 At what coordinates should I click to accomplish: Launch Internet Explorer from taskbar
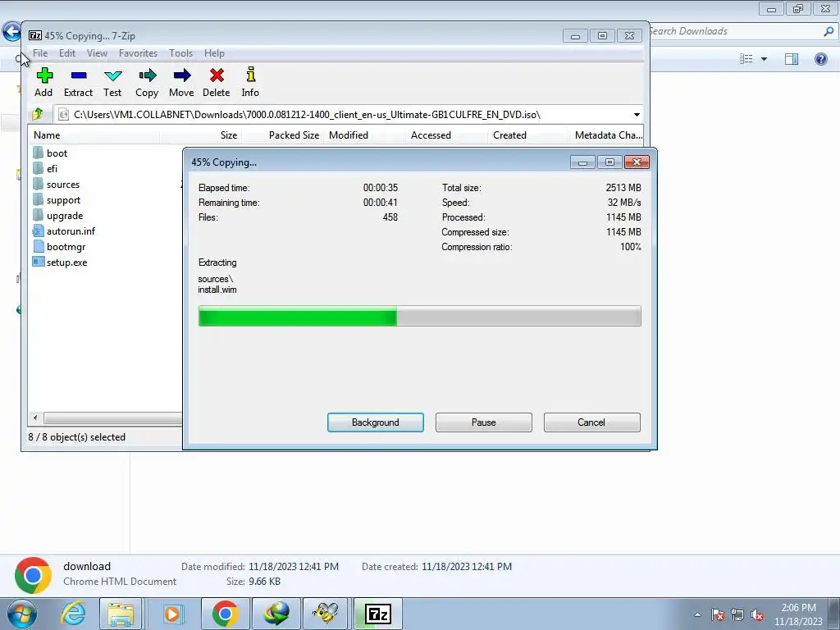point(73,614)
